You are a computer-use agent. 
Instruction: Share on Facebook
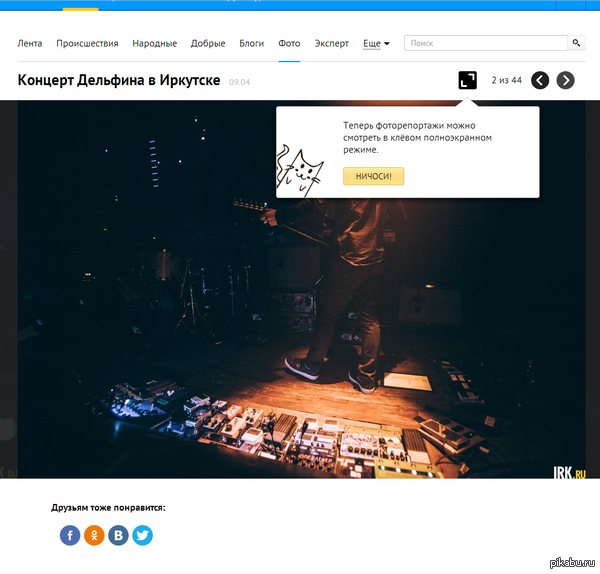click(x=70, y=535)
